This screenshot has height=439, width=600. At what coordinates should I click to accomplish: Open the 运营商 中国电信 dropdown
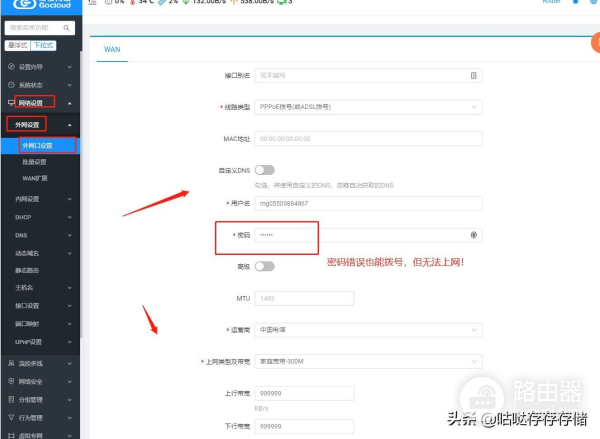click(x=368, y=330)
